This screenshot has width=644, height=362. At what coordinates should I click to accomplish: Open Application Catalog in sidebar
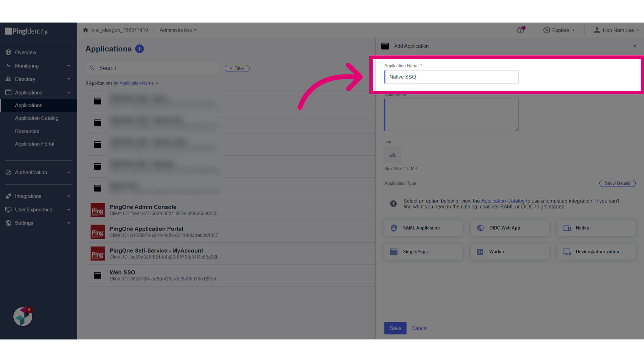pos(37,118)
